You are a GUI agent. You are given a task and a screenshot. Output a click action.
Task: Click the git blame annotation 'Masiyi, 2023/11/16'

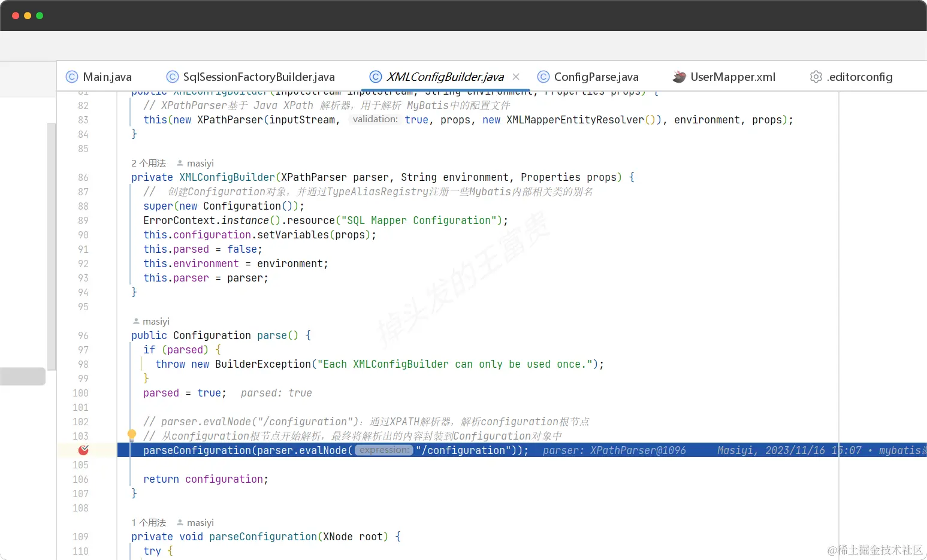tap(771, 450)
